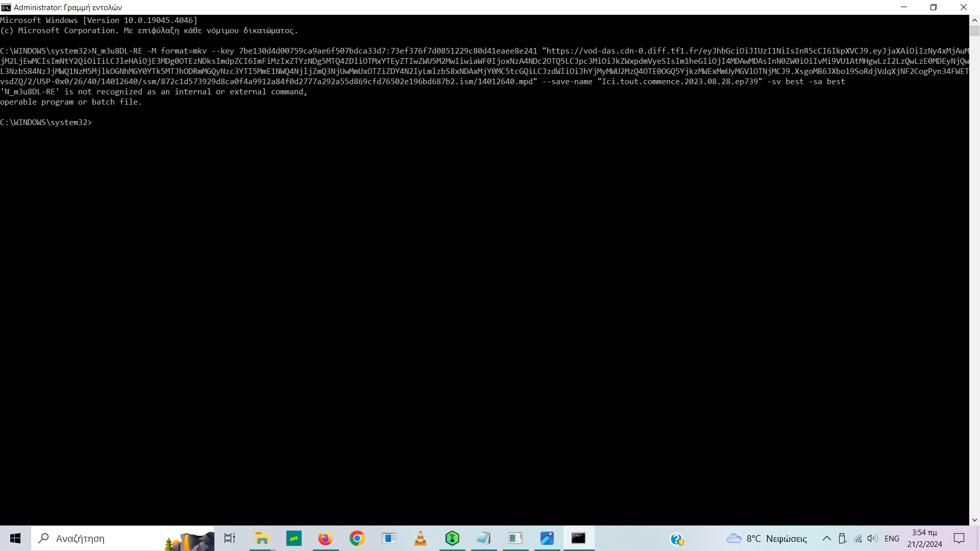Open the Wi-Fi network icon
The width and height of the screenshot is (980, 551).
(858, 538)
